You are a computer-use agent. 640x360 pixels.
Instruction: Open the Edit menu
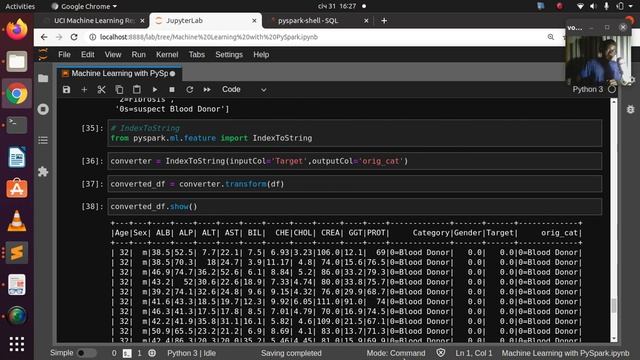pos(87,55)
